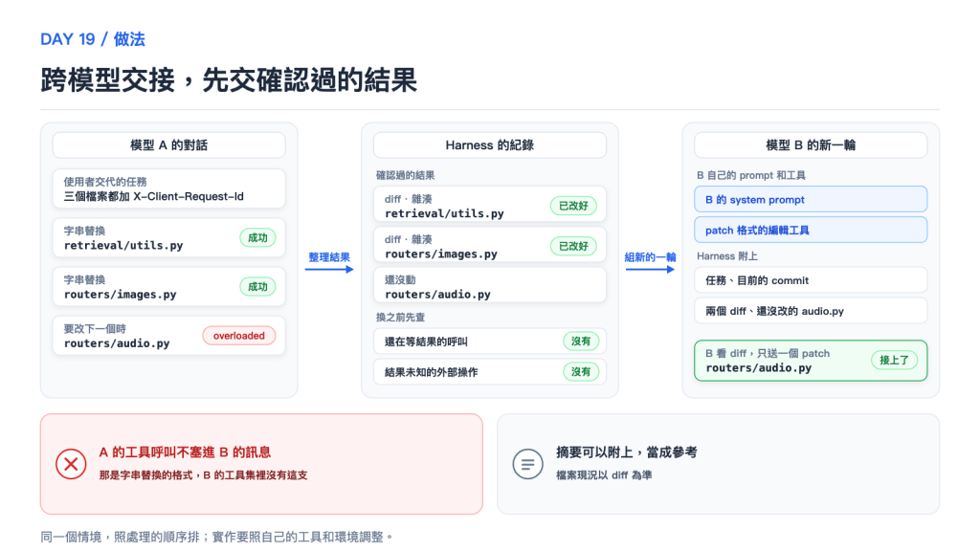Click the 那是字串替換的格式 explanation text
The image size is (980, 551).
(x=203, y=475)
